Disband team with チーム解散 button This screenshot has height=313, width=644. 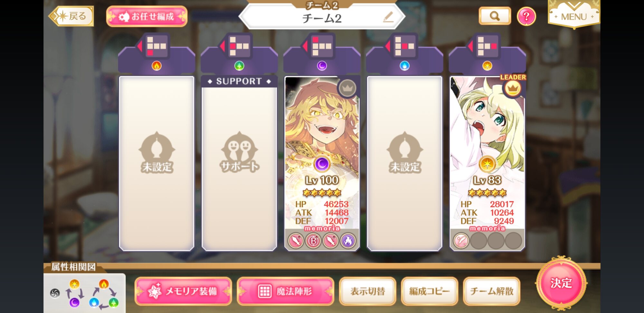click(491, 291)
